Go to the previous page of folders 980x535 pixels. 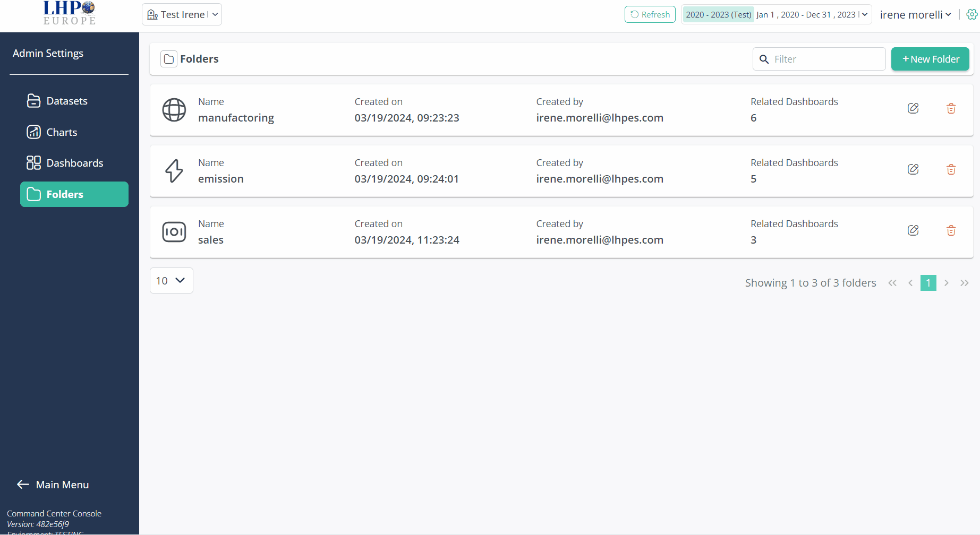point(910,283)
